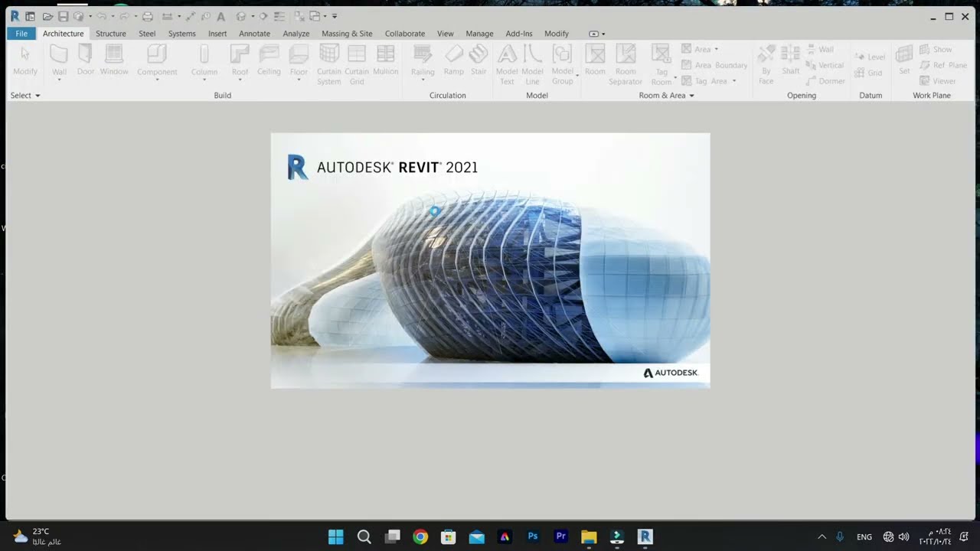Open the Annotate tab

(x=254, y=34)
